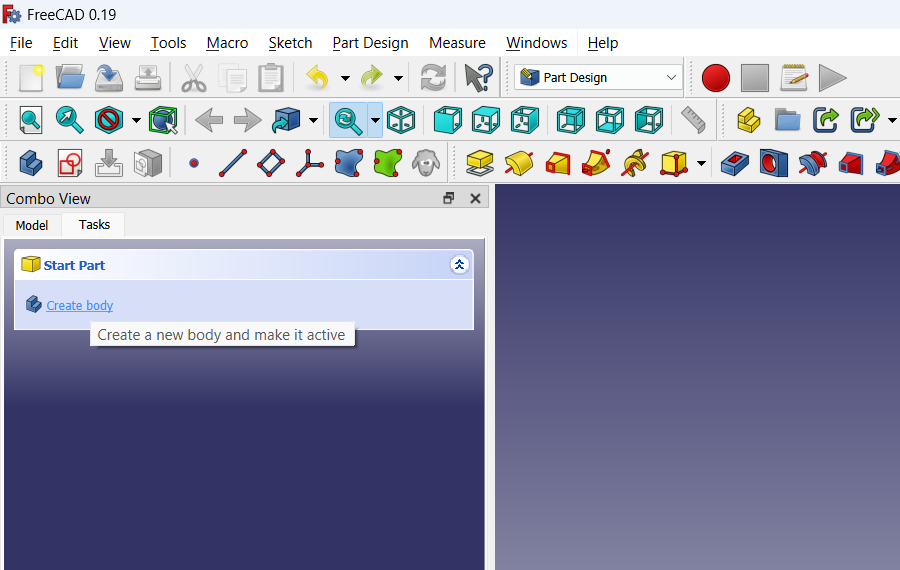Click the Revolution tool icon
The height and width of the screenshot is (570, 900).
coord(519,164)
